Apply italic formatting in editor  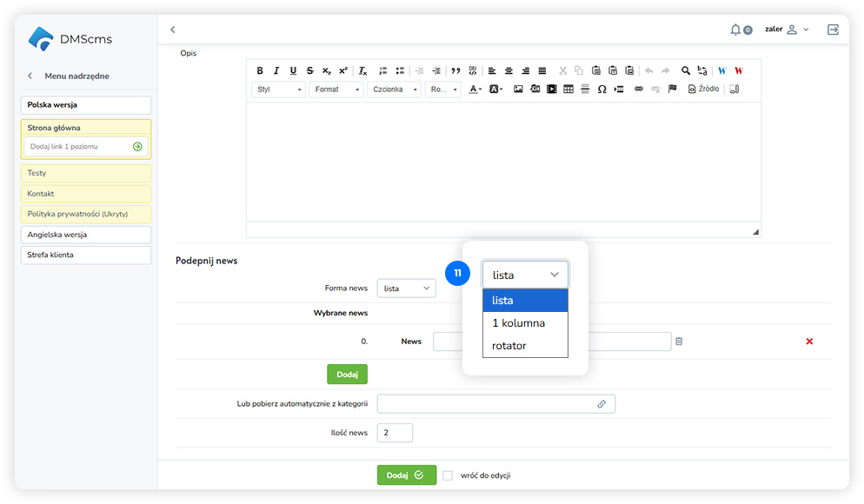point(276,71)
